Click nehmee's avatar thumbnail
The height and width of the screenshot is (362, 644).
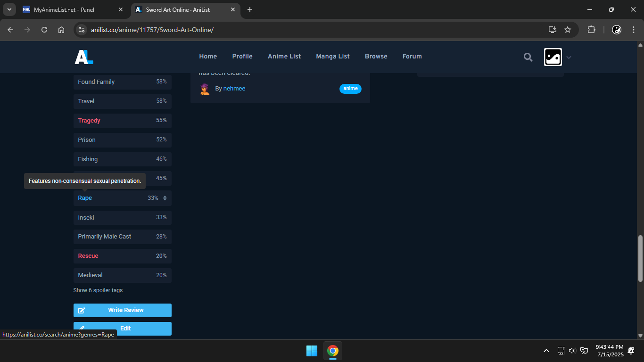click(x=205, y=89)
